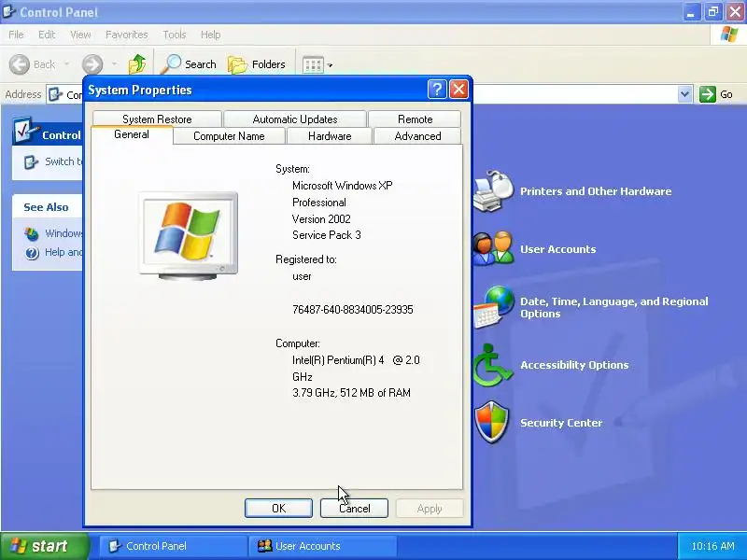This screenshot has height=560, width=747.
Task: Click OK in System Properties
Action: [x=278, y=509]
